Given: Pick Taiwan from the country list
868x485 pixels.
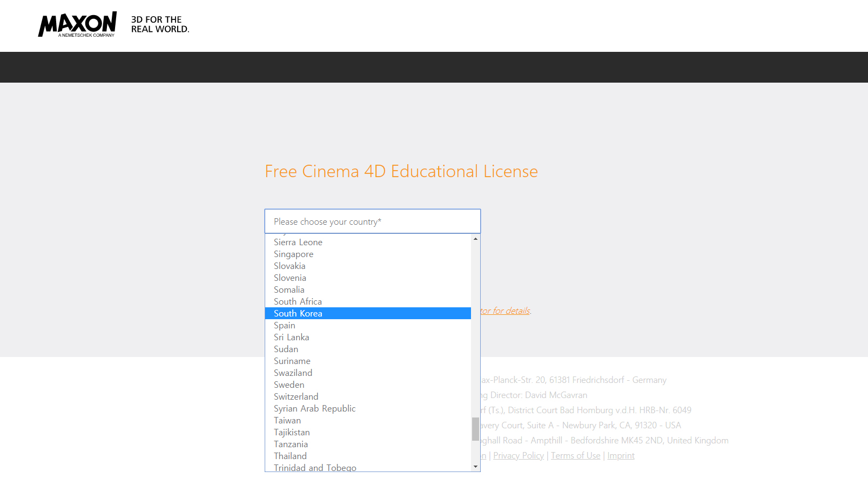Looking at the screenshot, I should pos(368,420).
